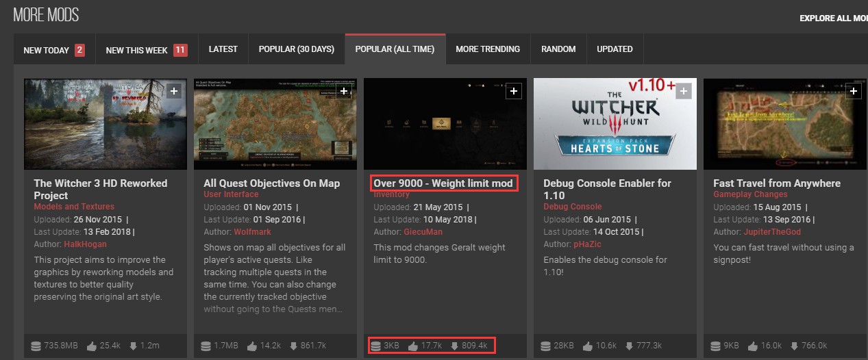Click plus icon on Over 9000 mod thumbnail
Viewport: 868px width, 360px height.
coord(514,91)
